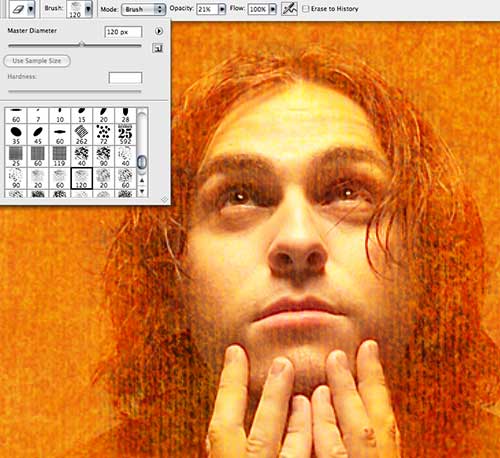Create new brush preset icon
This screenshot has height=458, width=500.
coord(158,48)
